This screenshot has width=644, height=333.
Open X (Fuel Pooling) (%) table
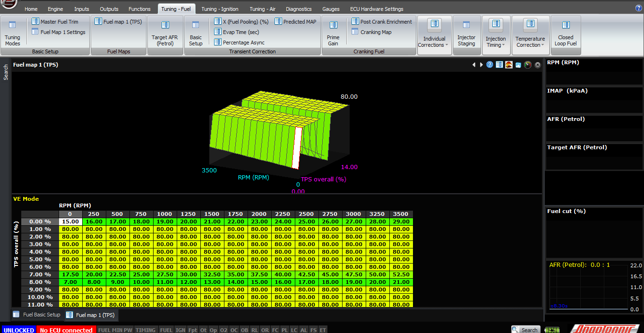tap(241, 22)
